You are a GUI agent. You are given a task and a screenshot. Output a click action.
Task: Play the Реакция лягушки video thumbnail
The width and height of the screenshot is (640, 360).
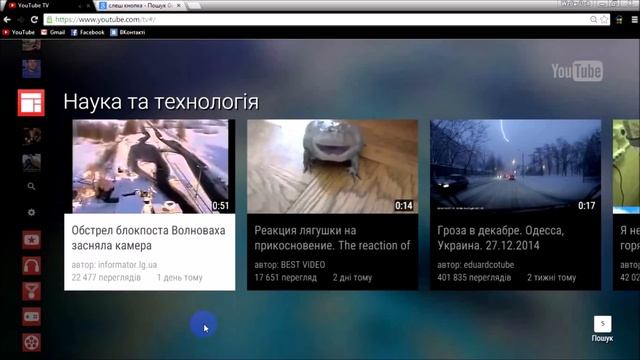click(x=333, y=166)
